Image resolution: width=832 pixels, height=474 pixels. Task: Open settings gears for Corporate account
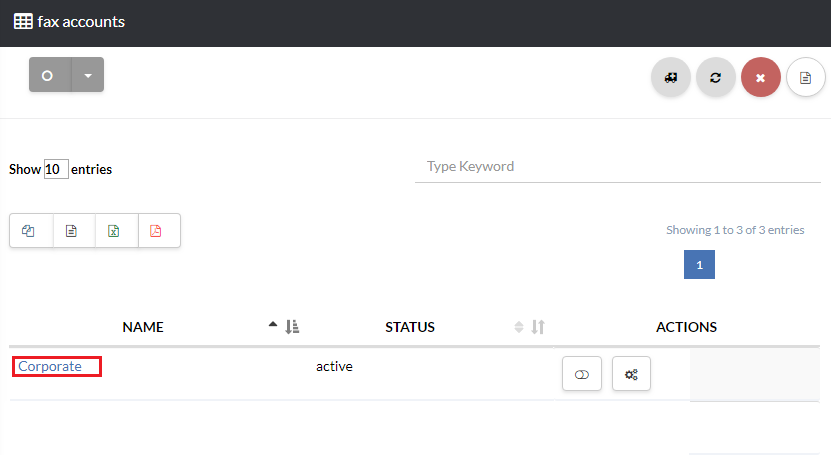[x=631, y=374]
